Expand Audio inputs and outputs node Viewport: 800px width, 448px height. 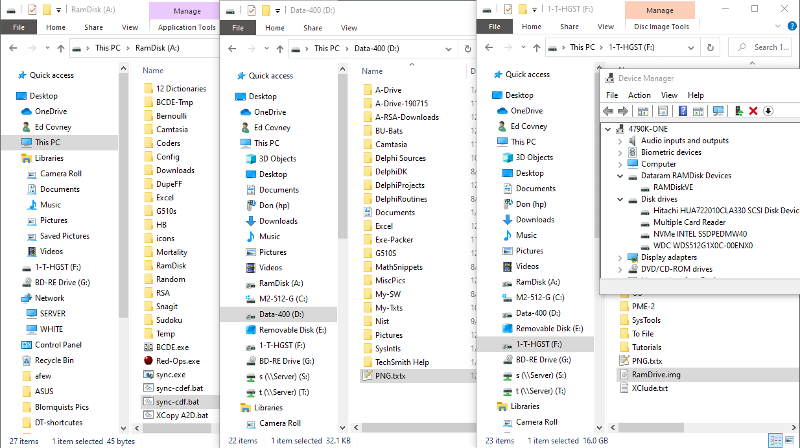tap(620, 141)
